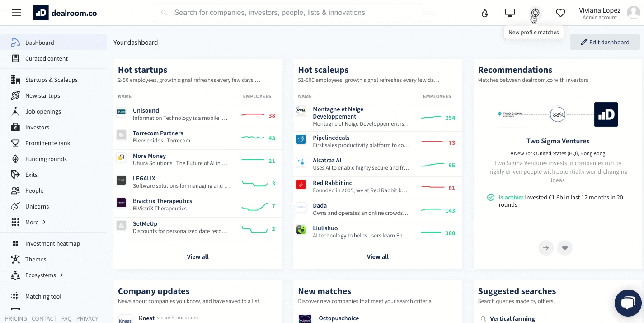Open the SetMeUp company name
644x323 pixels.
tap(145, 223)
